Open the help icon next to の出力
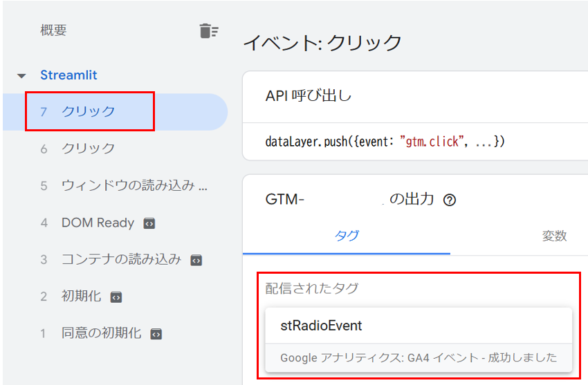588x385 pixels. point(449,200)
